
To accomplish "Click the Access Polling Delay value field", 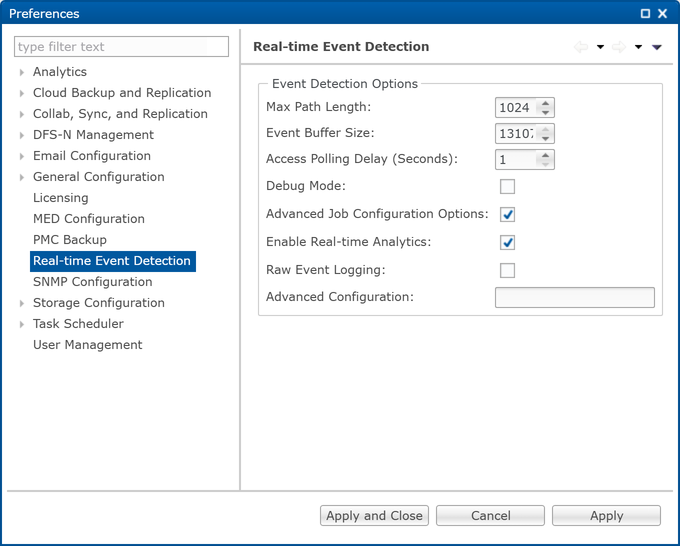I will tap(516, 160).
